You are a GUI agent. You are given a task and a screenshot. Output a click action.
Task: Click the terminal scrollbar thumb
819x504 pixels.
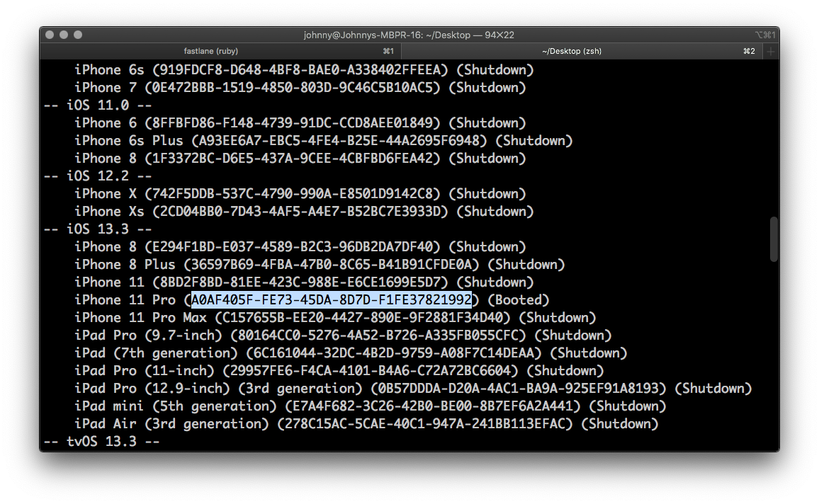pos(774,239)
